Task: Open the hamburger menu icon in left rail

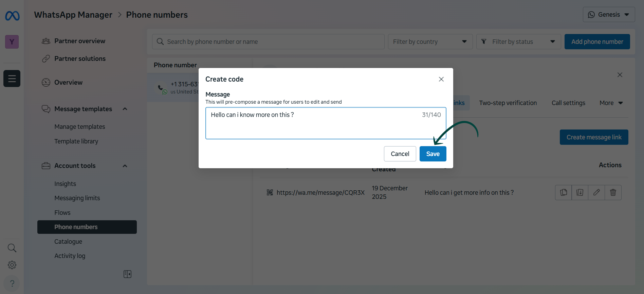Action: (12, 79)
